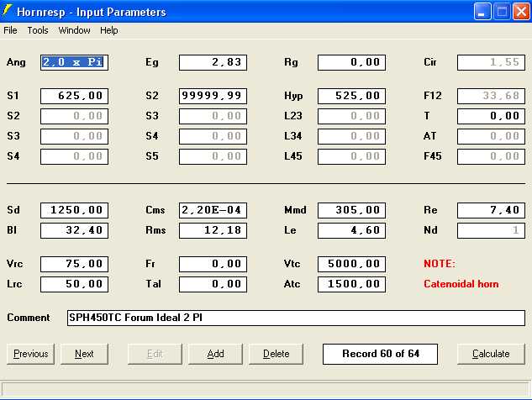Click the S2 field showing 99999,99
The height and width of the screenshot is (400, 532).
click(213, 96)
